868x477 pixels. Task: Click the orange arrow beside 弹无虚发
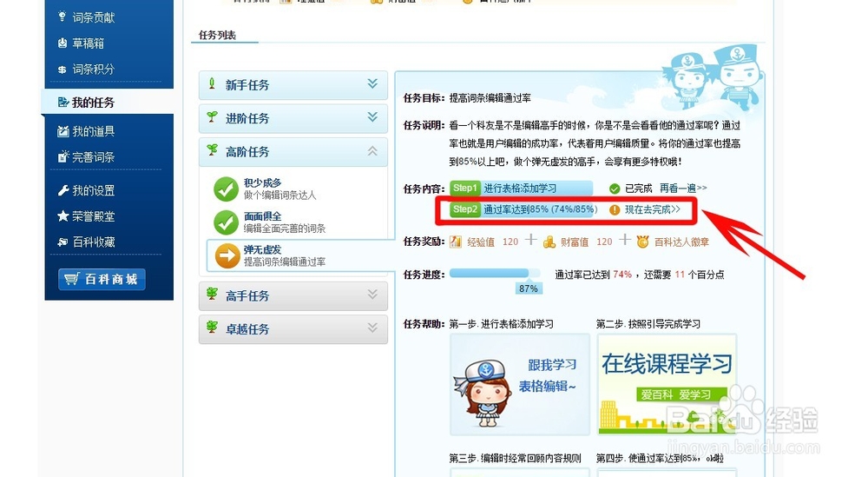pyautogui.click(x=227, y=256)
